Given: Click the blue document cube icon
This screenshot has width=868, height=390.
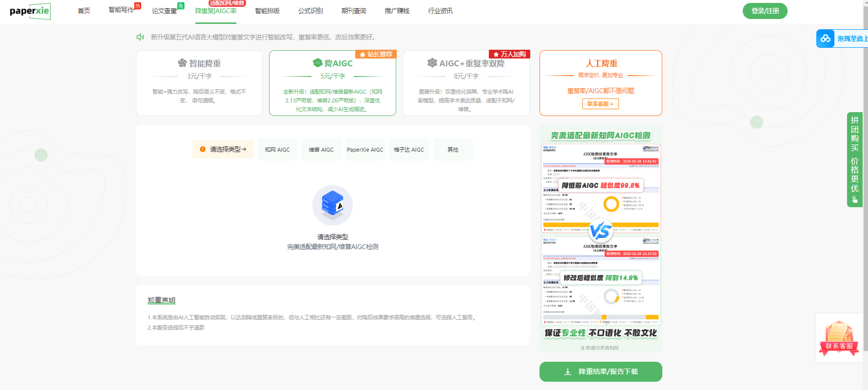Looking at the screenshot, I should 332,205.
